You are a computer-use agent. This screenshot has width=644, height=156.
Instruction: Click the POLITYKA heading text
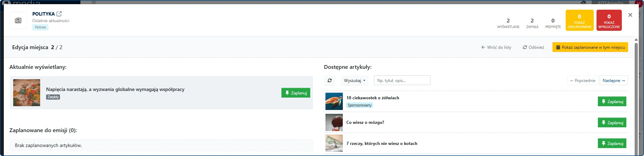click(x=43, y=14)
